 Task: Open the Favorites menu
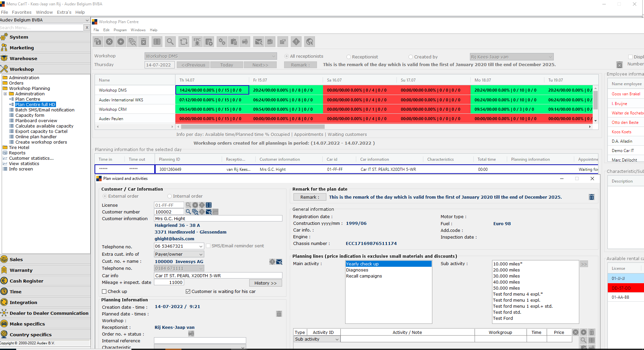tap(22, 12)
